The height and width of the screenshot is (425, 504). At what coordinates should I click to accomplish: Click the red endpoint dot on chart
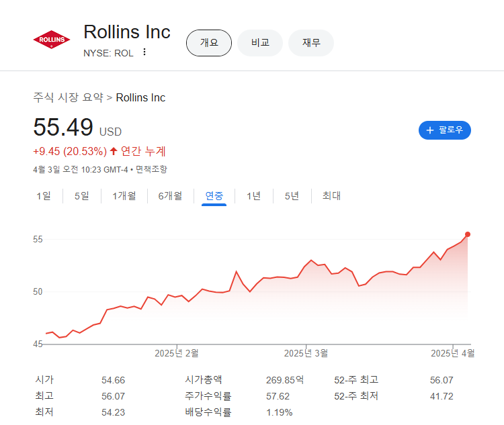click(468, 234)
